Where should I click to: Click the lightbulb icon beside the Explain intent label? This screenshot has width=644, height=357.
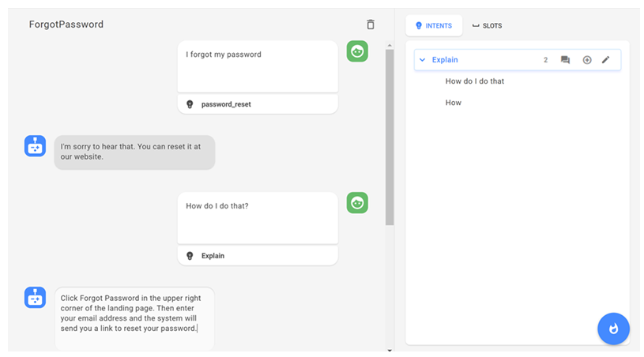click(190, 256)
